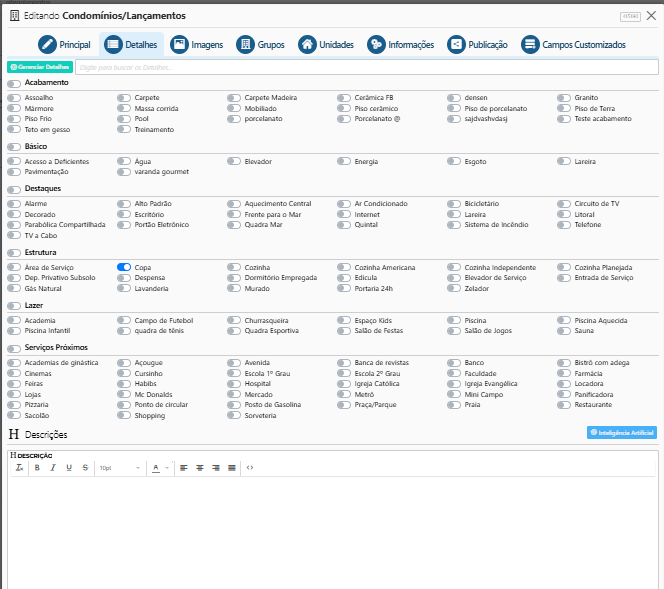Center-align the description text
Viewport: 664px width, 589px height.
point(201,467)
